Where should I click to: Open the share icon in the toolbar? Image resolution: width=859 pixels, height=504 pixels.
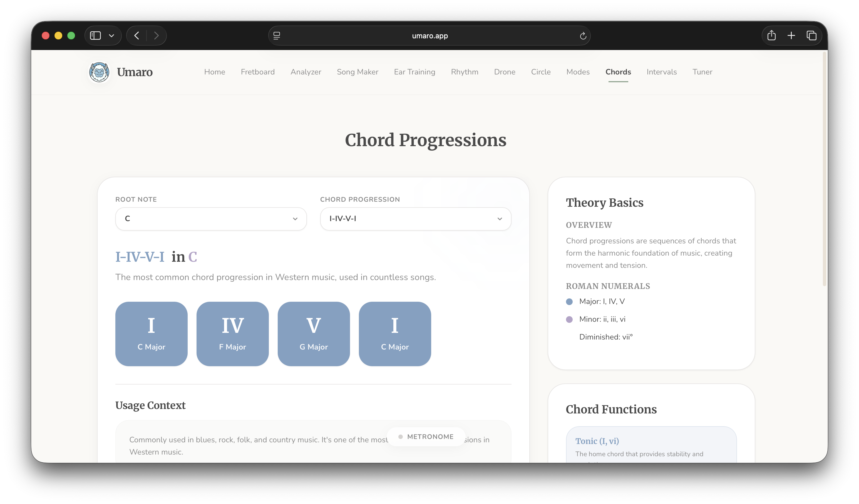(x=771, y=36)
